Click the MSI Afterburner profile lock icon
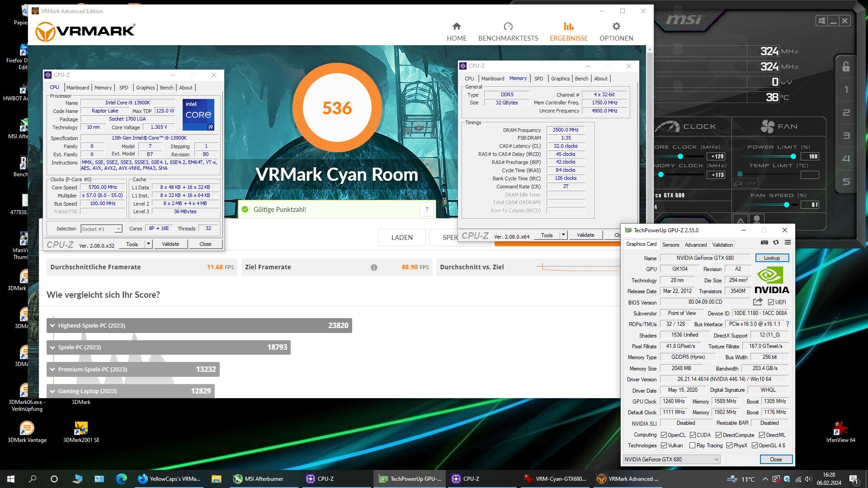Viewport: 868px width, 488px height. pos(846,66)
